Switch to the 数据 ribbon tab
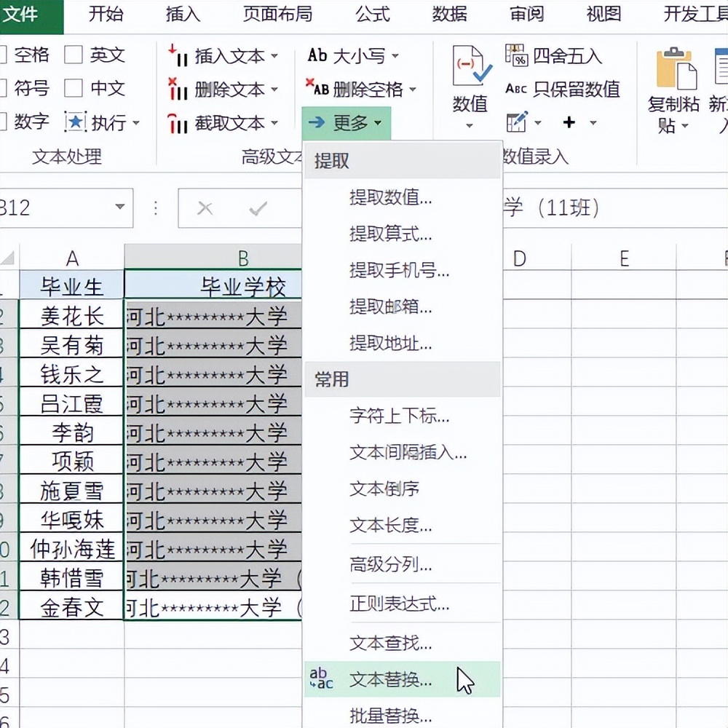The width and height of the screenshot is (728, 728). [450, 15]
